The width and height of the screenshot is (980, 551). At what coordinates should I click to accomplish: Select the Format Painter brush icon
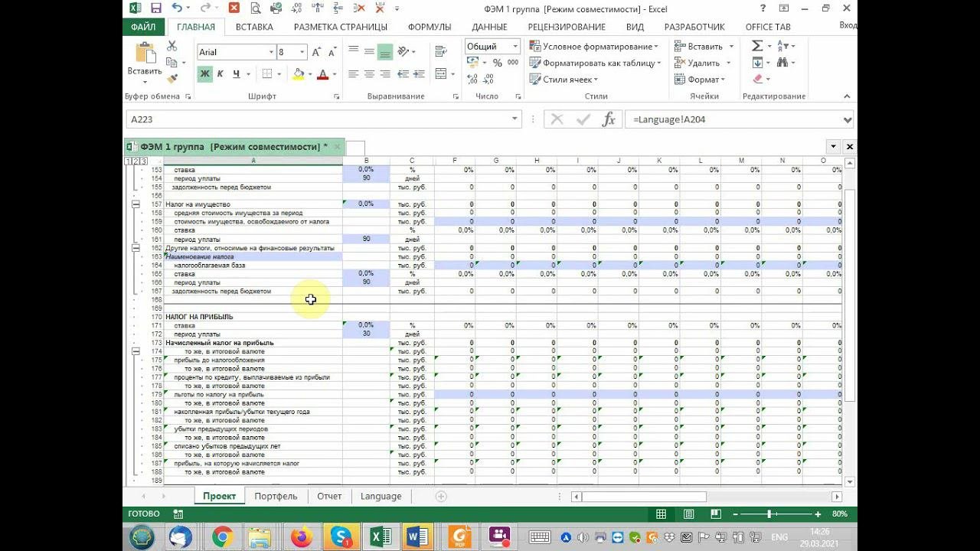[x=171, y=78]
